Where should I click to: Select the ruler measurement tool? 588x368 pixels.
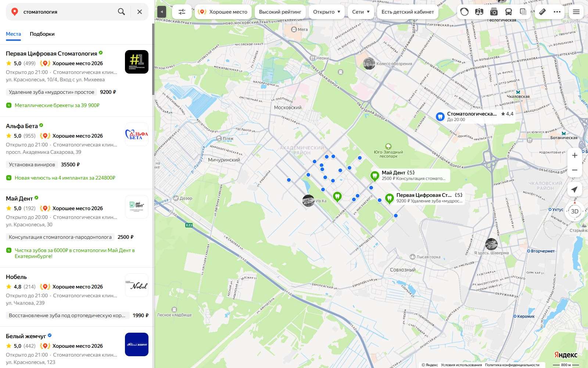tap(542, 12)
